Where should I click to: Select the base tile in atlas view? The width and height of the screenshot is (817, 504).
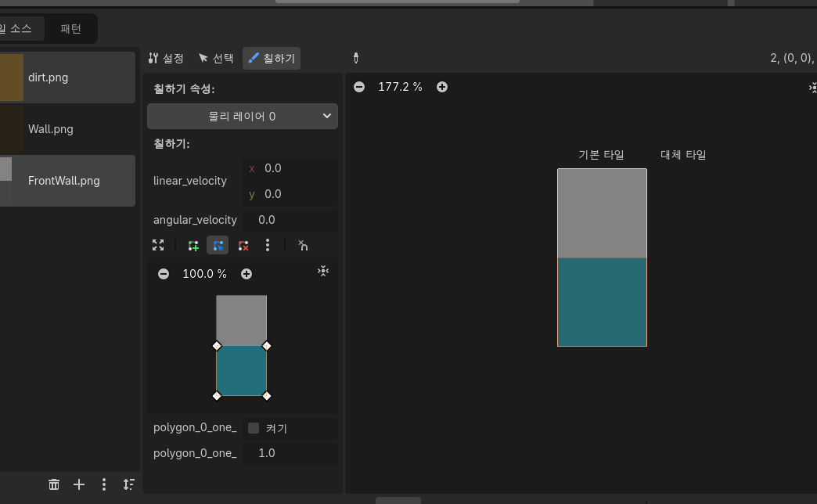(602, 257)
